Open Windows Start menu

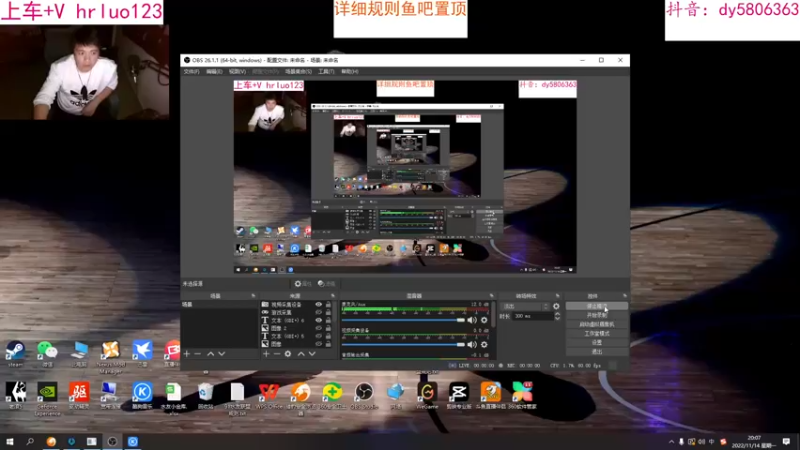click(10, 441)
